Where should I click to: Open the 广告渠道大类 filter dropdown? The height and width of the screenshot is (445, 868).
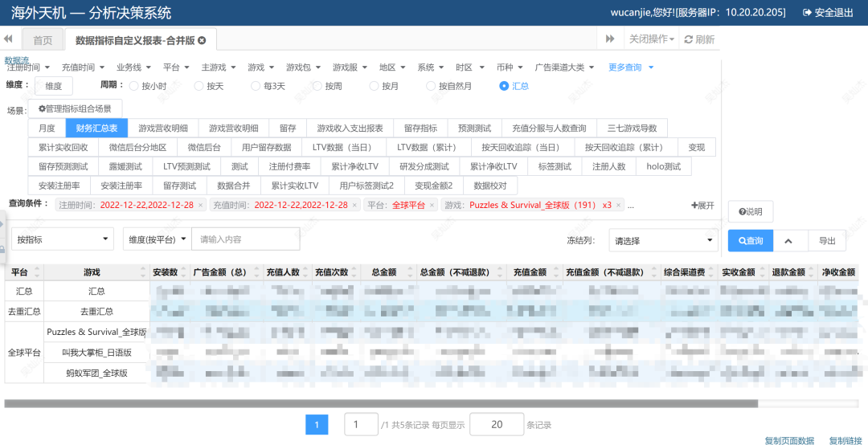click(x=565, y=67)
